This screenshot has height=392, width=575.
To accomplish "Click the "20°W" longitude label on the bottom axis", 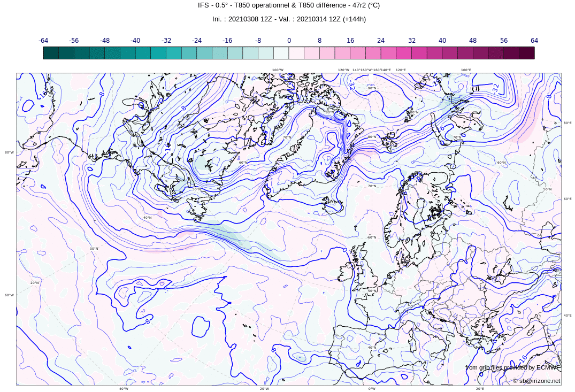I will point(264,389).
